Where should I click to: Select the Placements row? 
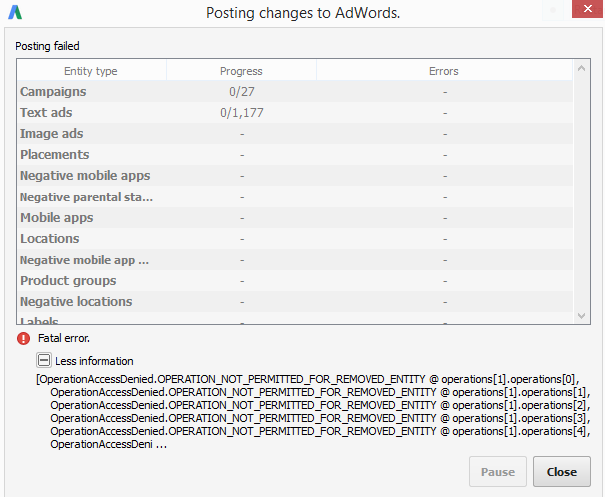(x=295, y=154)
